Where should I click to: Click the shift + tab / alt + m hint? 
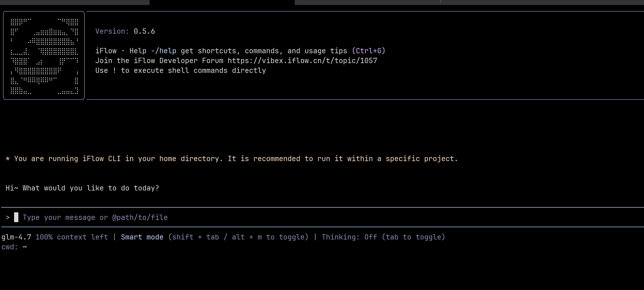[x=238, y=237]
